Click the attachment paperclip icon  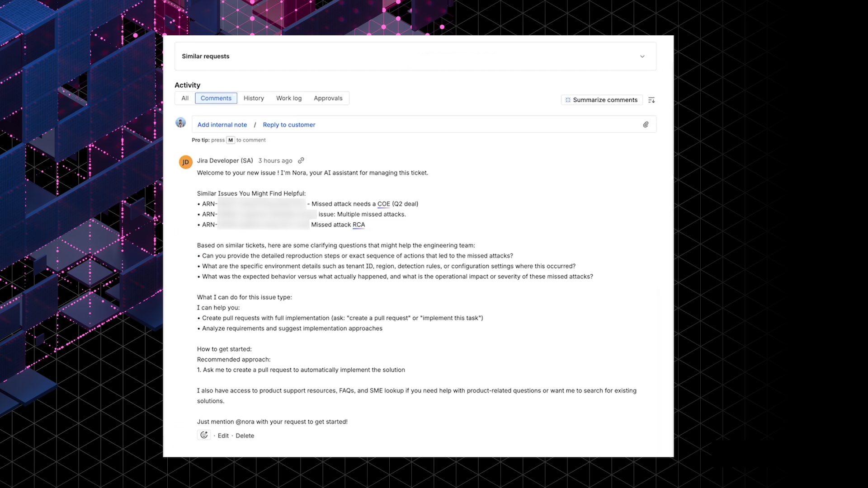click(646, 125)
